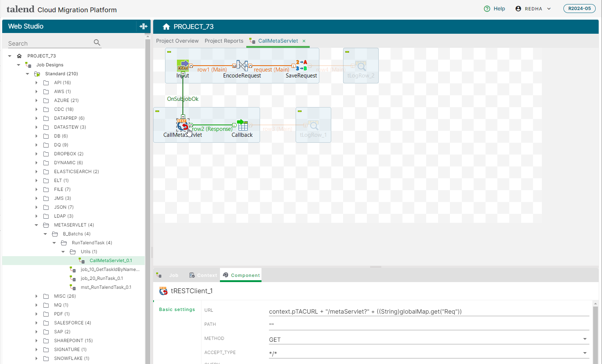Screen dimensions: 602x364
Task: Minimize the tLogRow_1 subjob box
Action: [x=300, y=111]
